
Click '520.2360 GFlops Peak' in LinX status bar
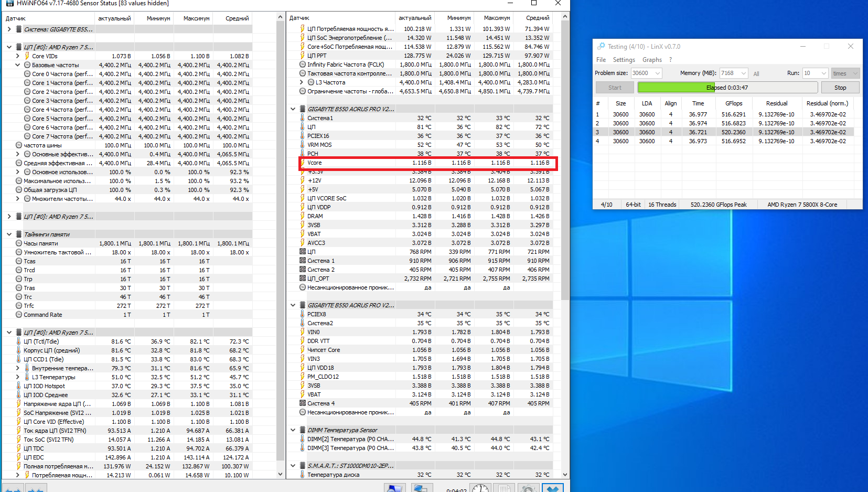(x=719, y=205)
